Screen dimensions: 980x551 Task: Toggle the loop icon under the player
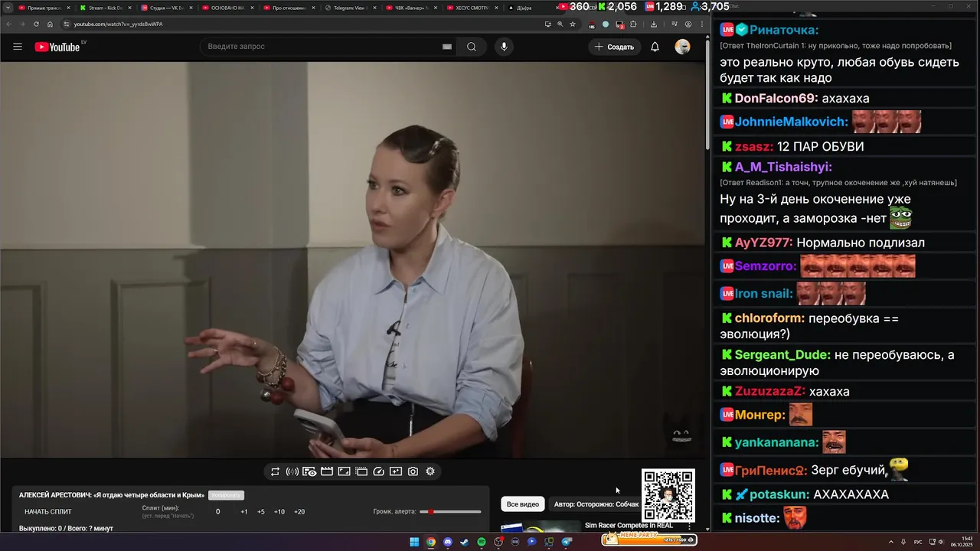pos(275,471)
